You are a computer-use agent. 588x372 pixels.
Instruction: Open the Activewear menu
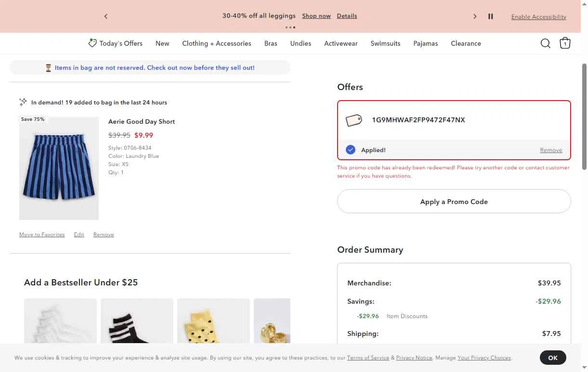(341, 43)
